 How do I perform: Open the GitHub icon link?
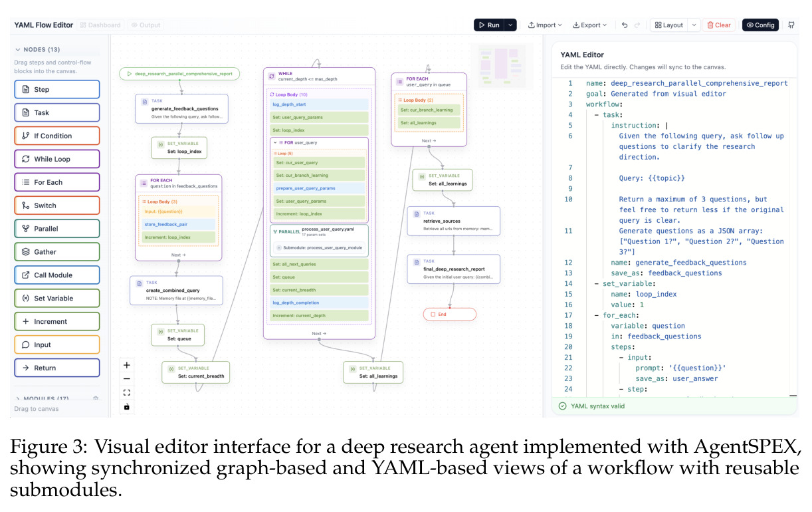click(x=791, y=25)
